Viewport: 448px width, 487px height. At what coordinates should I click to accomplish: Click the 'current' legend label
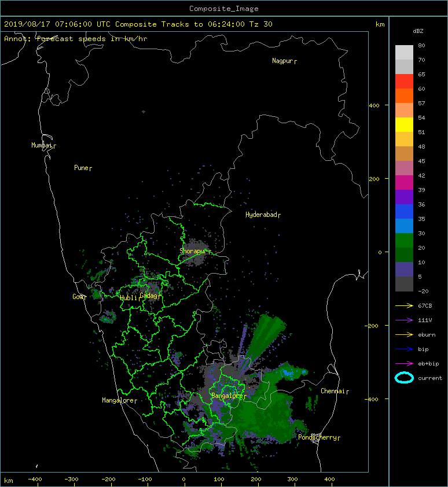430,378
